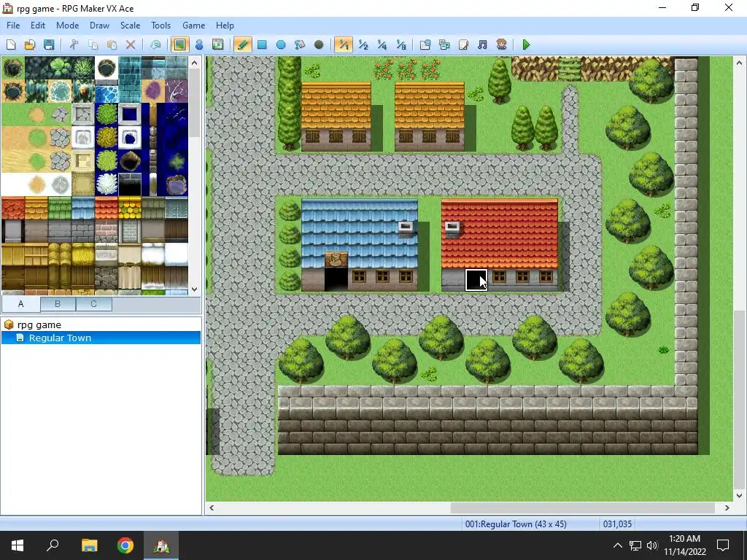The height and width of the screenshot is (560, 747).
Task: Click tileset palette scroll down arrow
Action: point(194,289)
